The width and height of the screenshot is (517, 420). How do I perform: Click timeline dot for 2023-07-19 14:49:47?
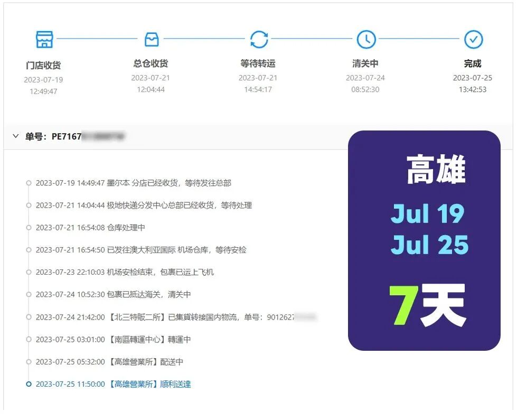(x=29, y=183)
